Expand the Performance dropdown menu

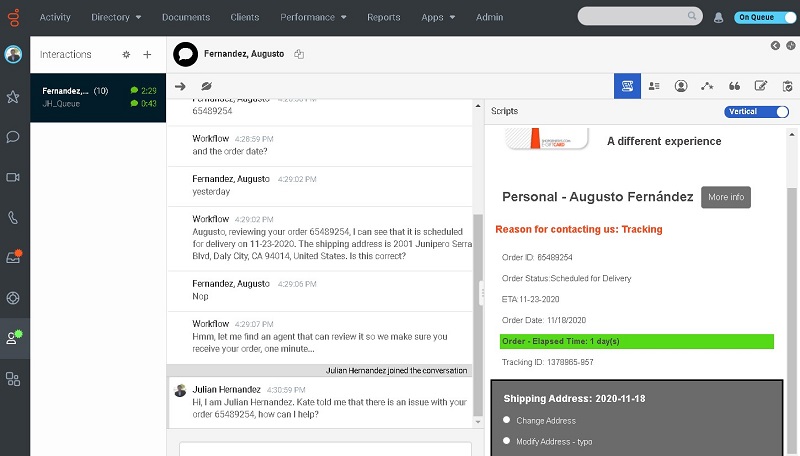(x=313, y=17)
